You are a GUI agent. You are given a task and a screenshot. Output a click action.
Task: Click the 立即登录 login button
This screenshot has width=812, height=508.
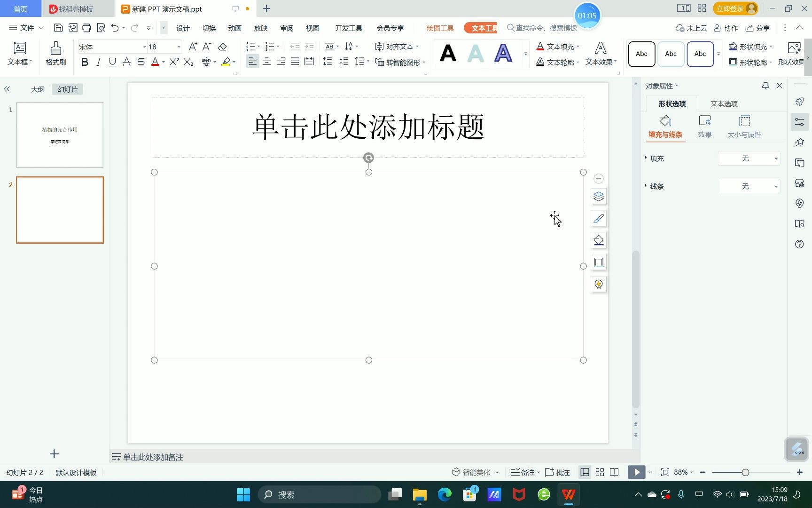[735, 8]
